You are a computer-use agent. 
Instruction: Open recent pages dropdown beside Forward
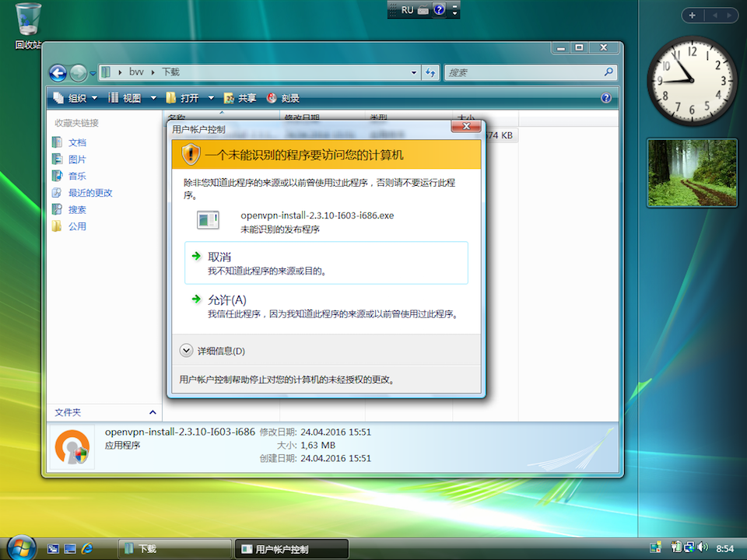pos(93,73)
